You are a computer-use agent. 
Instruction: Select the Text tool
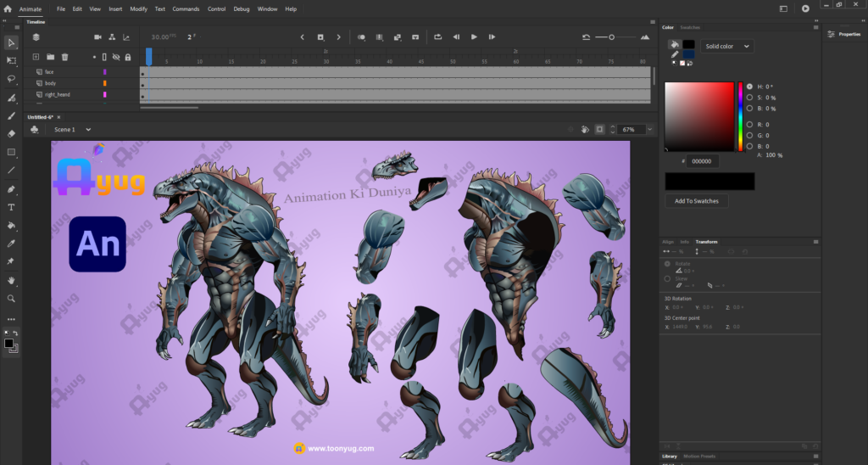tap(11, 207)
